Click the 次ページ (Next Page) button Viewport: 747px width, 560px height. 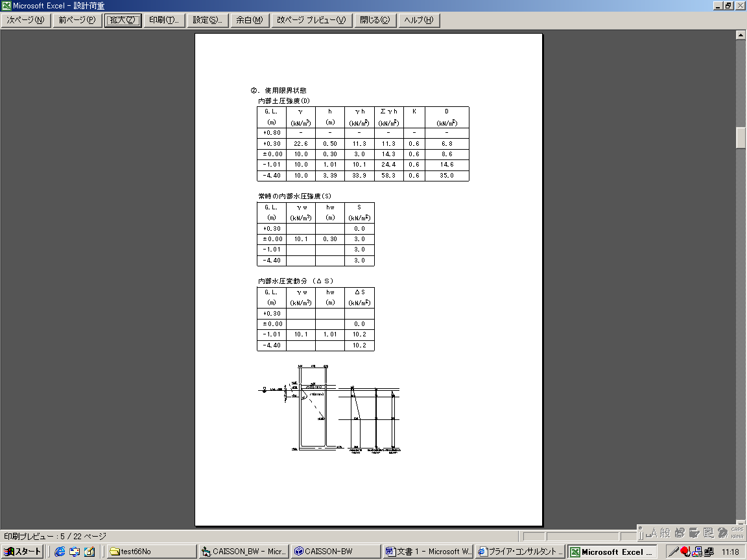click(26, 20)
